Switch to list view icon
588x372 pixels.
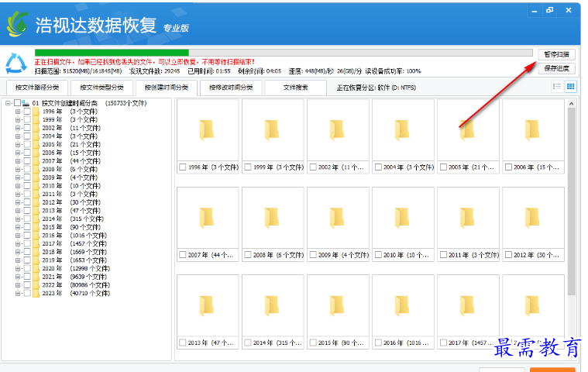click(x=557, y=87)
